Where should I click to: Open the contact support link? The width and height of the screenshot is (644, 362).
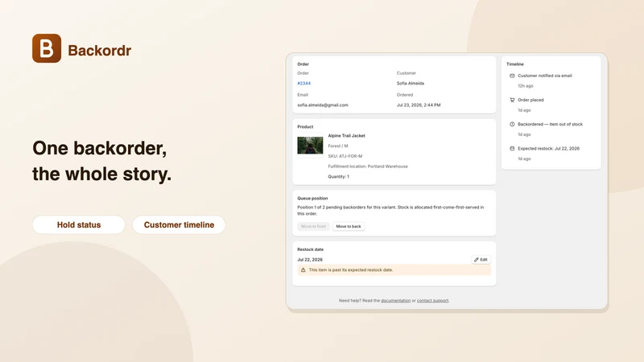pos(432,300)
